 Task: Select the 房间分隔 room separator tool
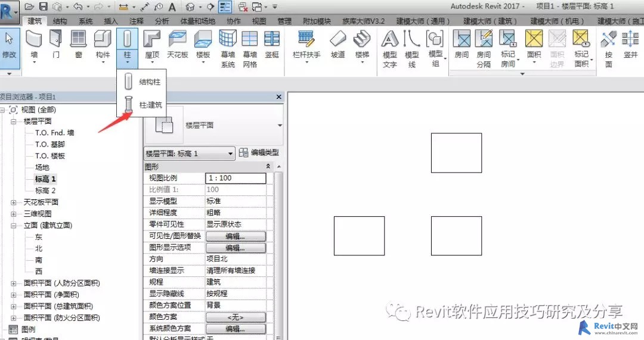point(484,48)
